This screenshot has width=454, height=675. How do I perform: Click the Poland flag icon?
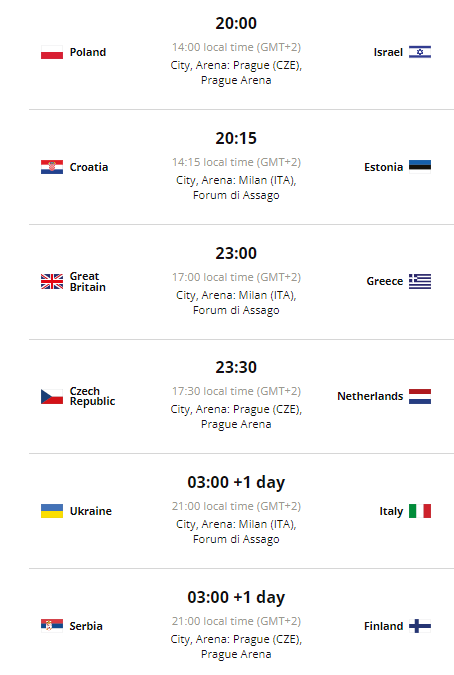[x=52, y=52]
